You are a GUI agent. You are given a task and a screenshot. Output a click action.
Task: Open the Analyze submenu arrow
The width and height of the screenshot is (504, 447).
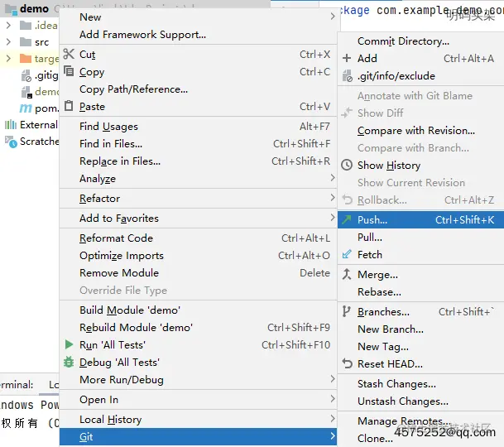(333, 178)
